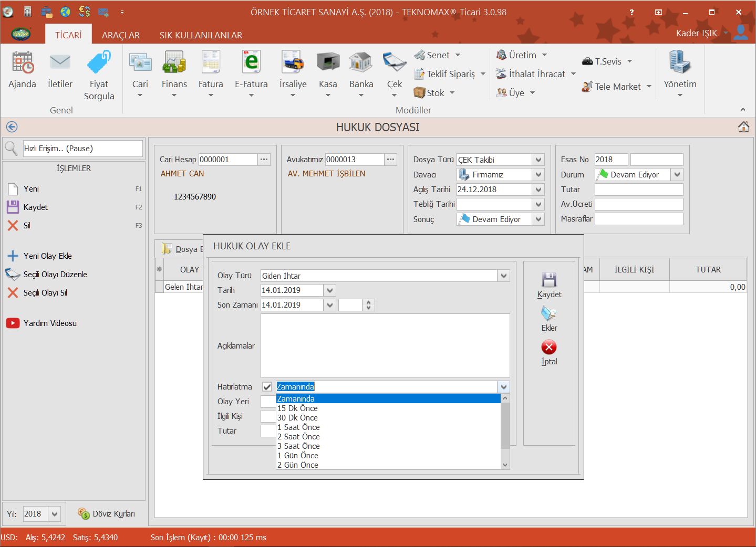Open the Banka module icon
Viewport: 756px width, 547px height.
pyautogui.click(x=361, y=62)
